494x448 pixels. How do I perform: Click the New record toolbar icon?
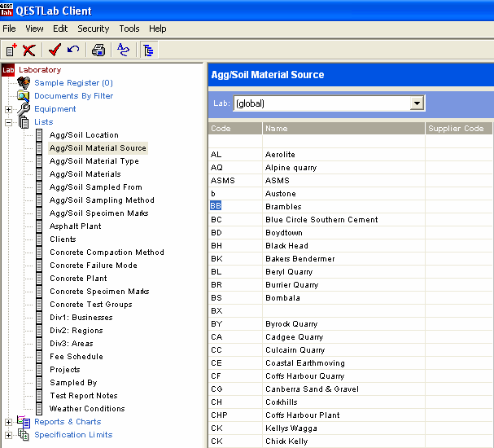point(11,51)
